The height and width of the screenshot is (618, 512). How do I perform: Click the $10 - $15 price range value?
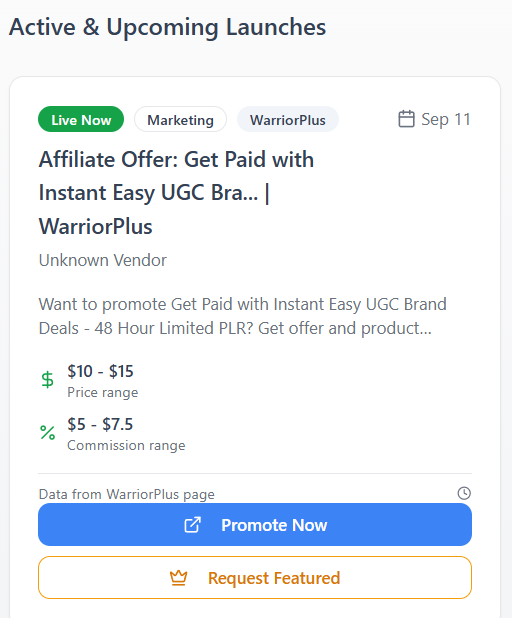point(100,371)
